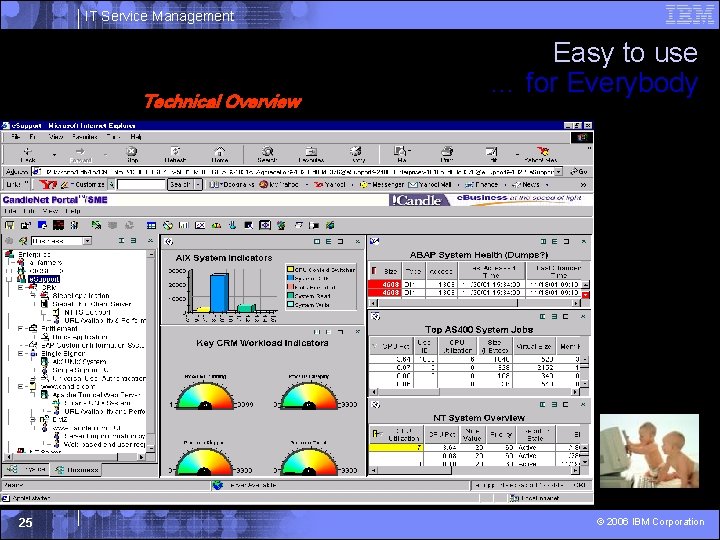Click the blue table view icon in portal toolbar
720x540 pixels.
[151, 225]
